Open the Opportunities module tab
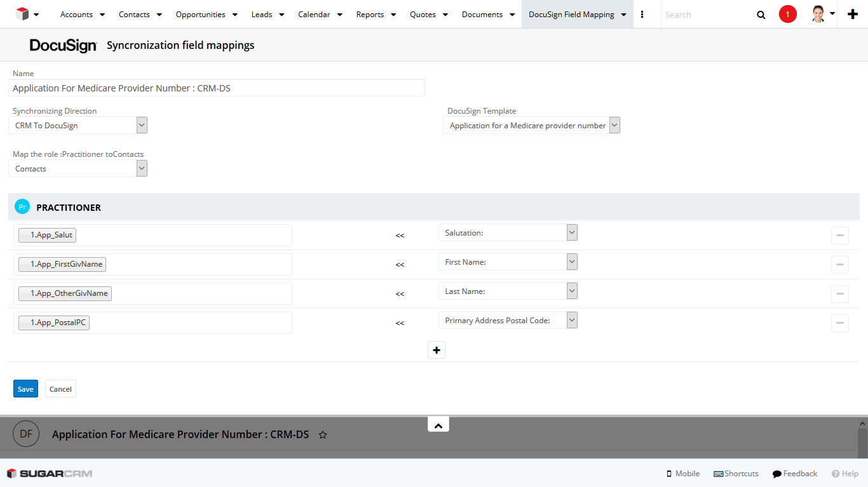 tap(200, 15)
